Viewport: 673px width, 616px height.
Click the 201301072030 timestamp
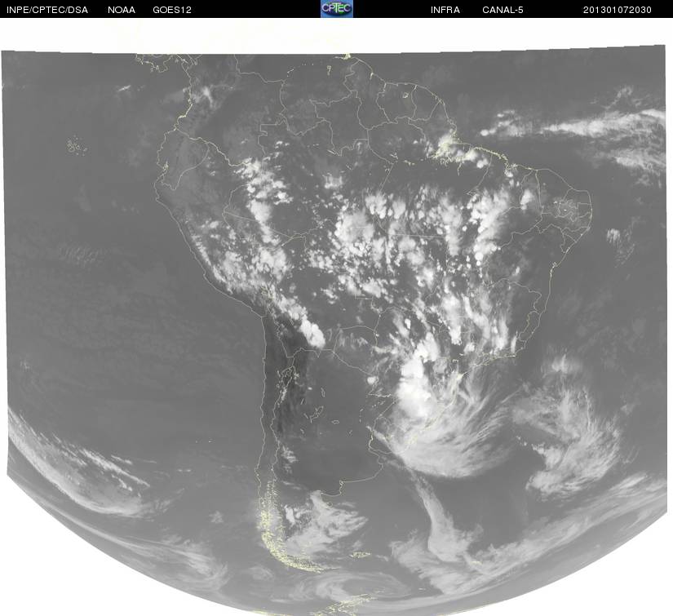point(618,10)
